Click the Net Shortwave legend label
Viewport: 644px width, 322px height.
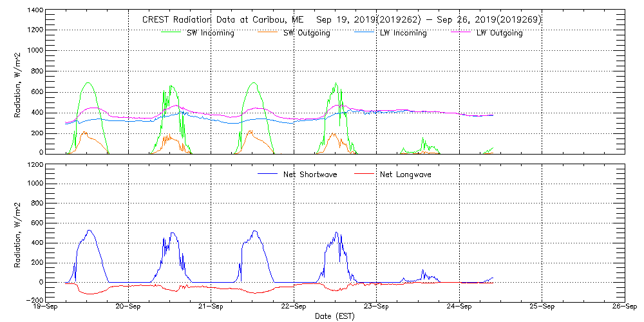(310, 175)
